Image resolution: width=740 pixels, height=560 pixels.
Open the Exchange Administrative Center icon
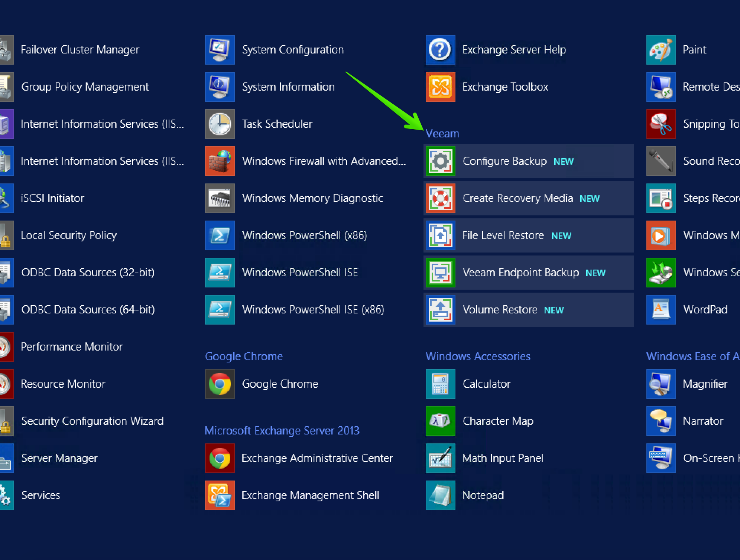click(x=220, y=458)
